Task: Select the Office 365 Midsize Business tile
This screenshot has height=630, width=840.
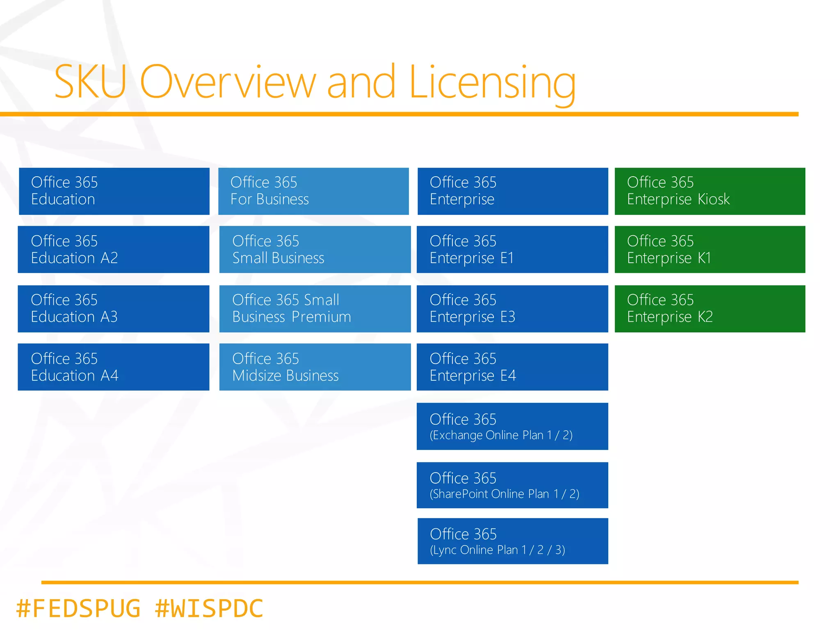Action: (315, 367)
